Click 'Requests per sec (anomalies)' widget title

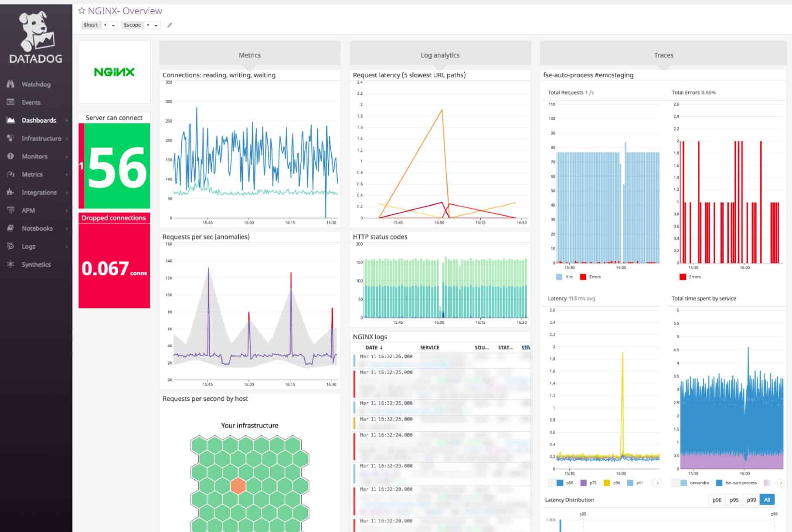[x=206, y=237]
